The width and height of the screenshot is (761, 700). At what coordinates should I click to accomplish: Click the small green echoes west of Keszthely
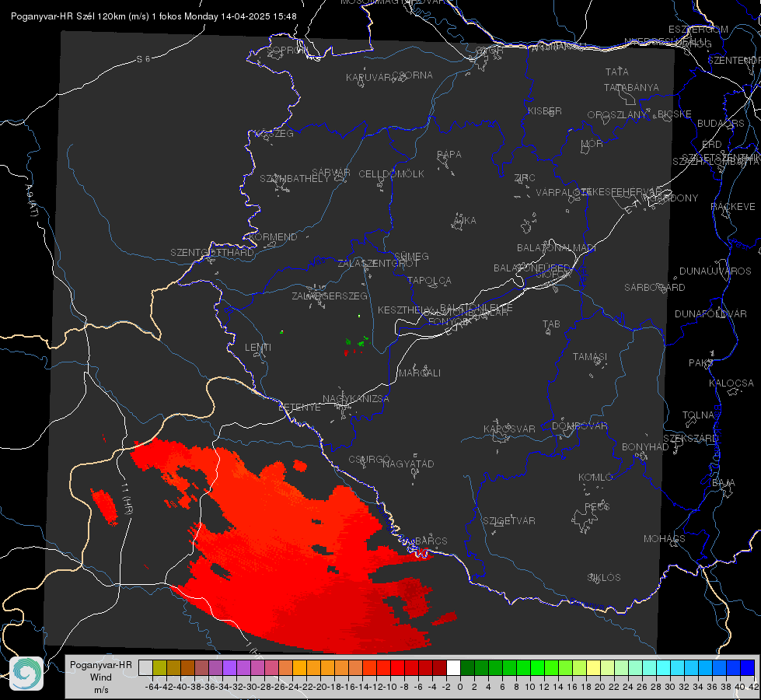point(357,341)
